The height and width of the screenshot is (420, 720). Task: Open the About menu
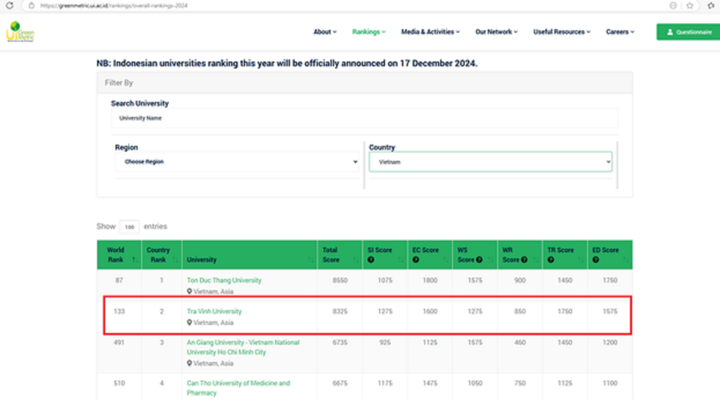325,32
